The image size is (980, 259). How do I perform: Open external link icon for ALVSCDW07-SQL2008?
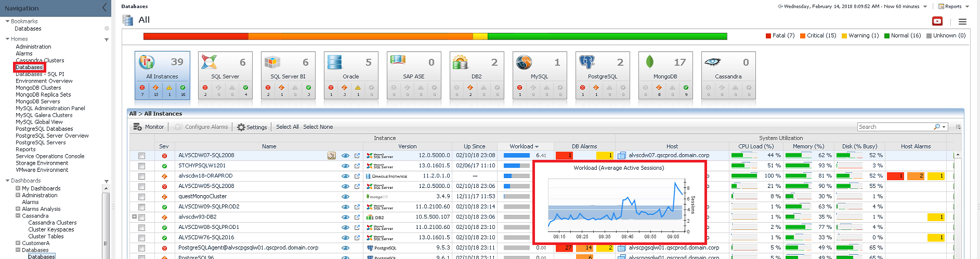(357, 156)
